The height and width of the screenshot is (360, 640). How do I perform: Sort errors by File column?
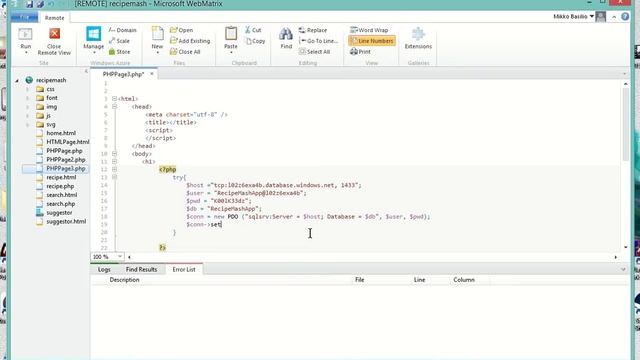(x=360, y=280)
